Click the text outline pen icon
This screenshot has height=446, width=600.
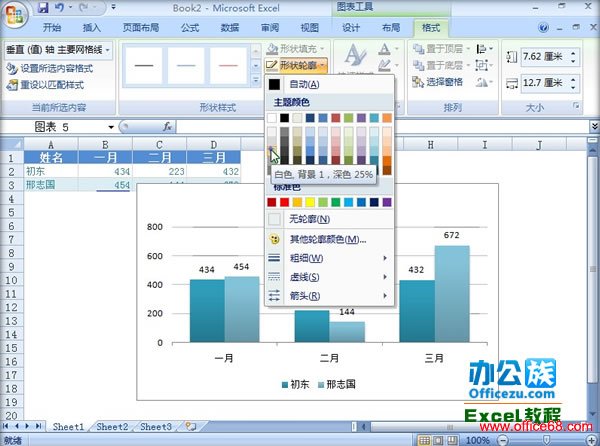[x=385, y=65]
